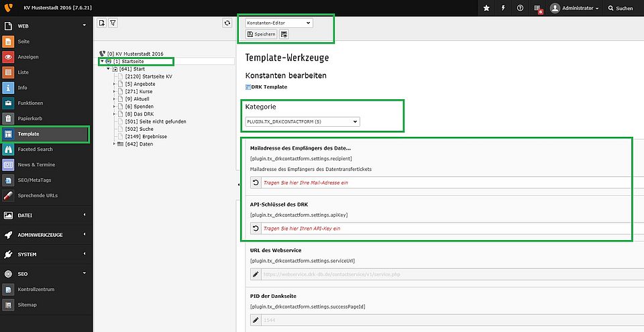The height and width of the screenshot is (332, 644).
Task: Open the help question mark icon
Action: click(521, 8)
